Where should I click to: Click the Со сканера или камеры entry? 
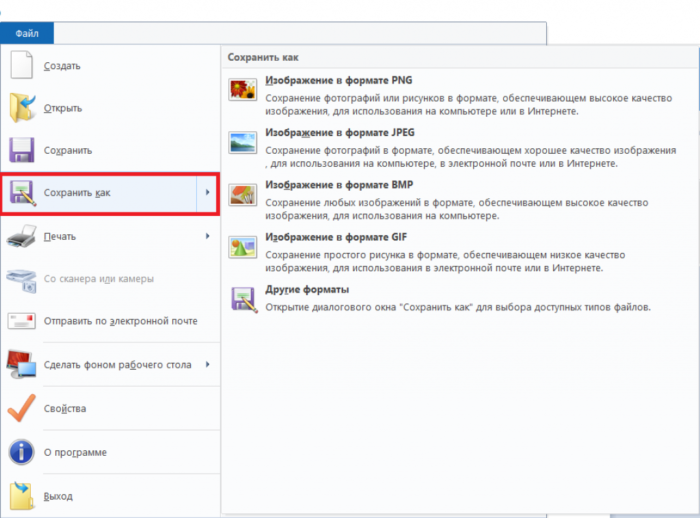[98, 278]
